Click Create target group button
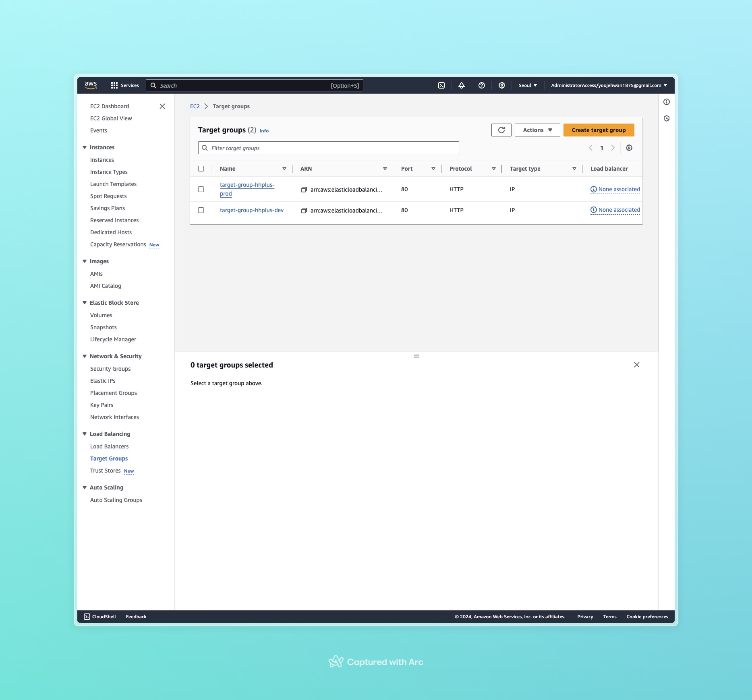This screenshot has width=752, height=700. [x=599, y=130]
